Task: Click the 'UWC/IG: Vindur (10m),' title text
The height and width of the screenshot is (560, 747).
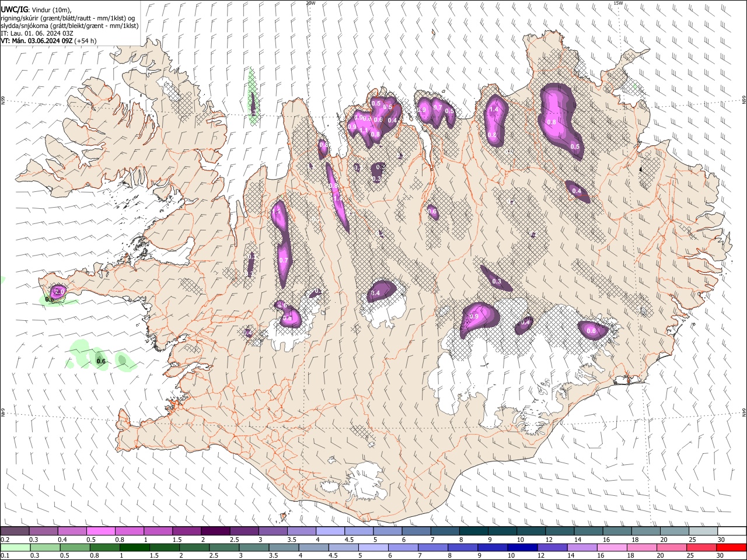Action: click(36, 10)
